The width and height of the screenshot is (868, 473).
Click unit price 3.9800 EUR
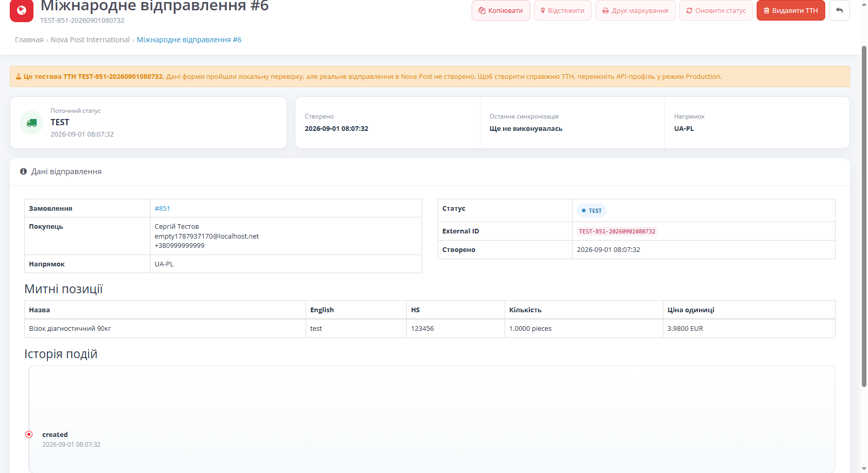685,329
